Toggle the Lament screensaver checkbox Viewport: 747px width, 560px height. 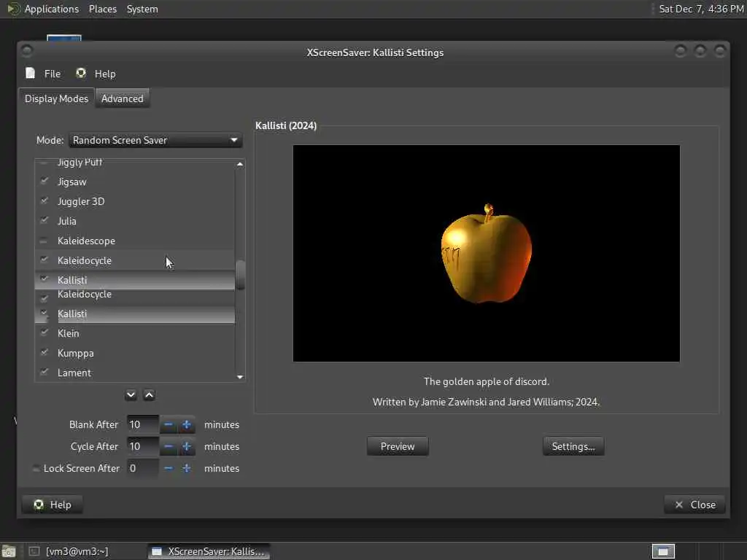click(x=44, y=372)
